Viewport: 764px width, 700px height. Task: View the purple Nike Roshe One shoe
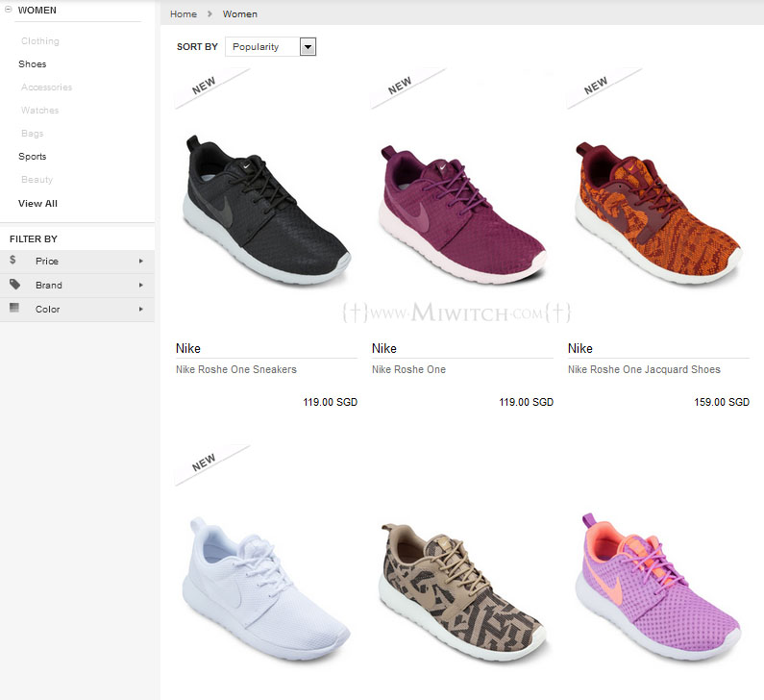point(462,213)
